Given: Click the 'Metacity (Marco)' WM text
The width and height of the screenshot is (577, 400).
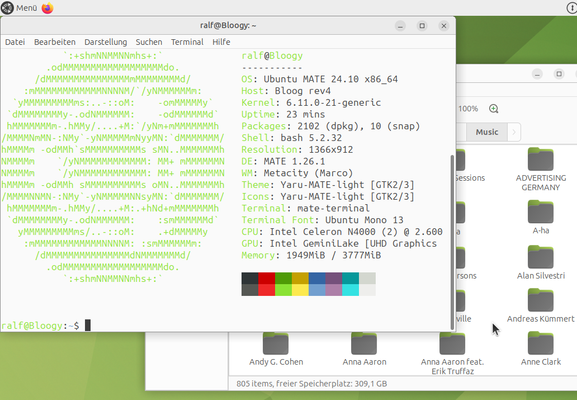Looking at the screenshot, I should point(308,173).
